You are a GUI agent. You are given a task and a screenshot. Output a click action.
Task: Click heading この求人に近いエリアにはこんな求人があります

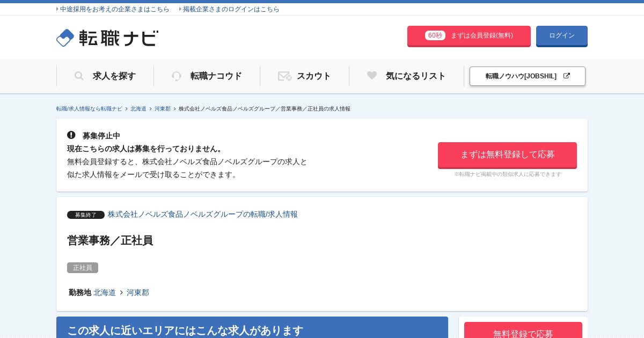(x=185, y=330)
